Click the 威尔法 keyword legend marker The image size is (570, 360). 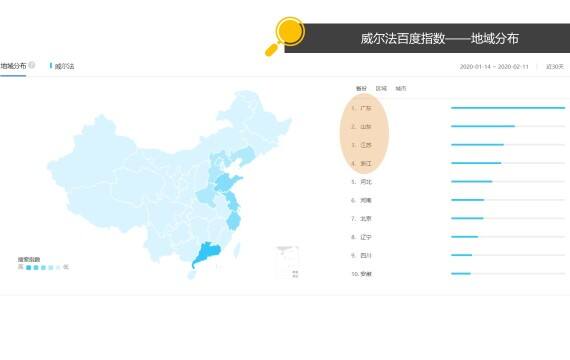click(51, 65)
